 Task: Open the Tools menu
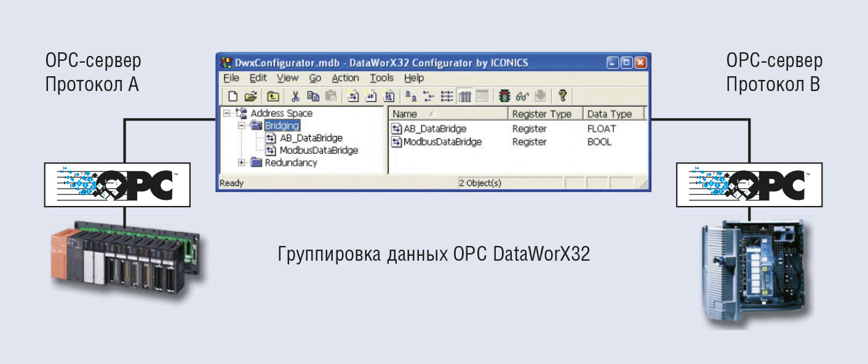coord(381,78)
